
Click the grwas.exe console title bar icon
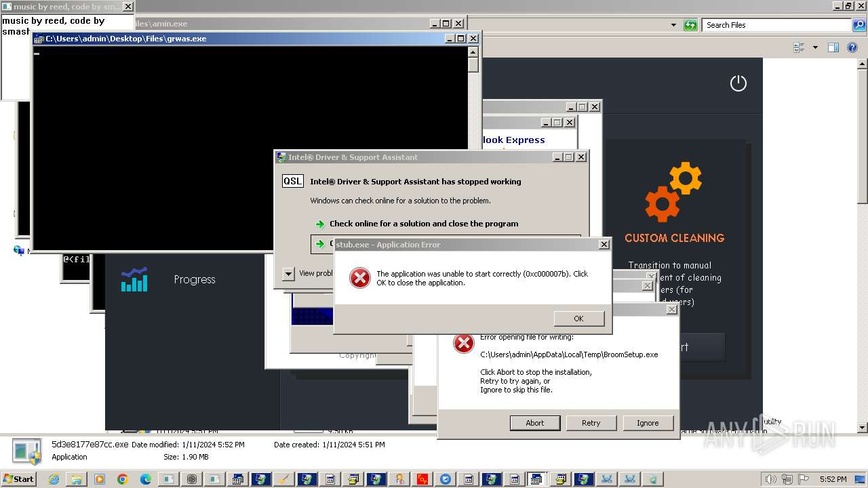point(39,39)
